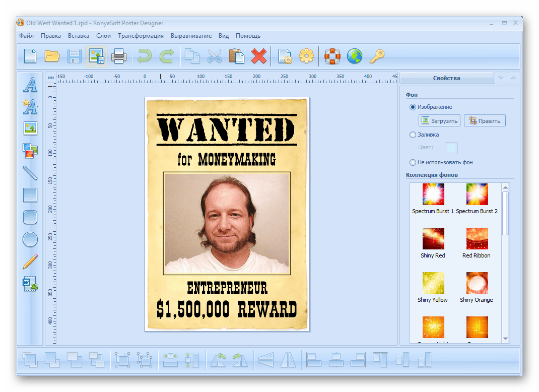Viewport: 539px width, 392px height.
Task: Click the Undo arrow icon
Action: 145,56
